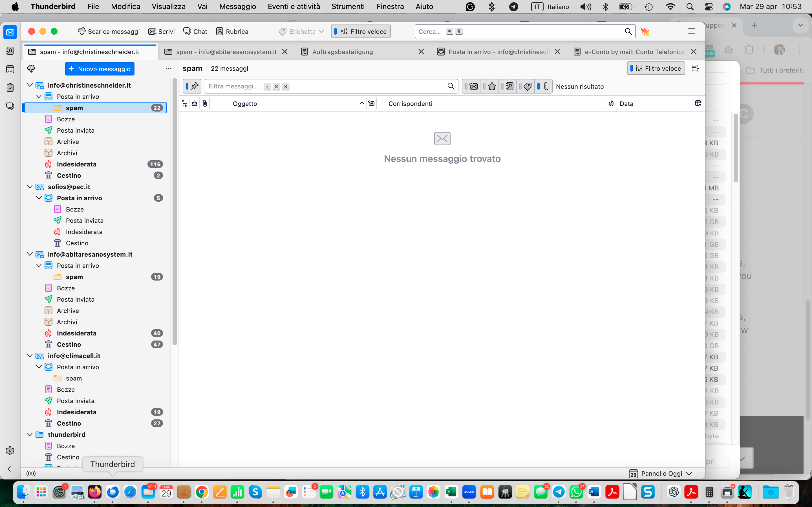Open the Address Book space icon
The image size is (812, 507).
[10, 51]
